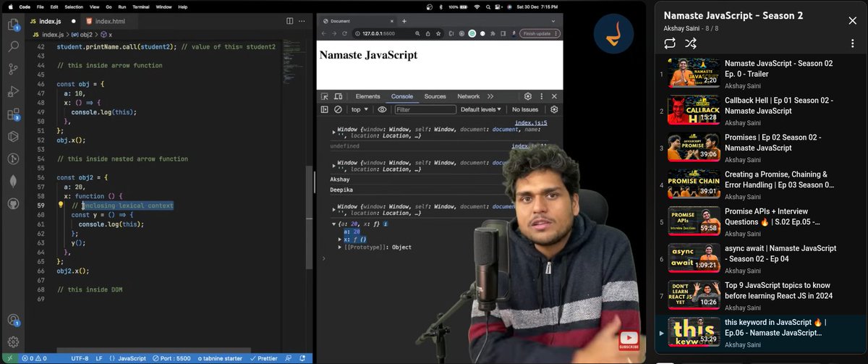868x364 pixels.
Task: Click the loop playlist icon
Action: point(669,43)
